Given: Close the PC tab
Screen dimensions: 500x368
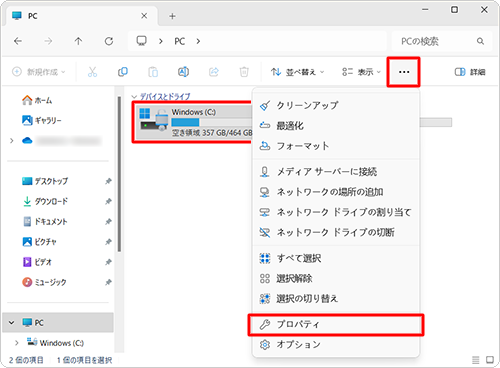Looking at the screenshot, I should [144, 16].
